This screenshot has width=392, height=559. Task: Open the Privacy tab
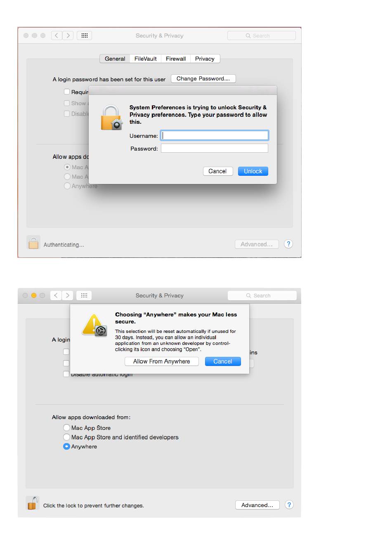point(205,59)
